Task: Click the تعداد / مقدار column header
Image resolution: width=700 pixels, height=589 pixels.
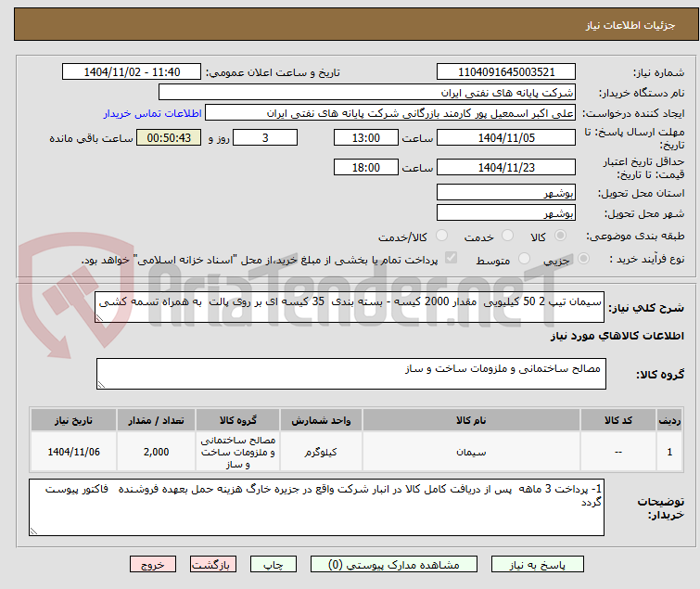Action: [x=156, y=421]
